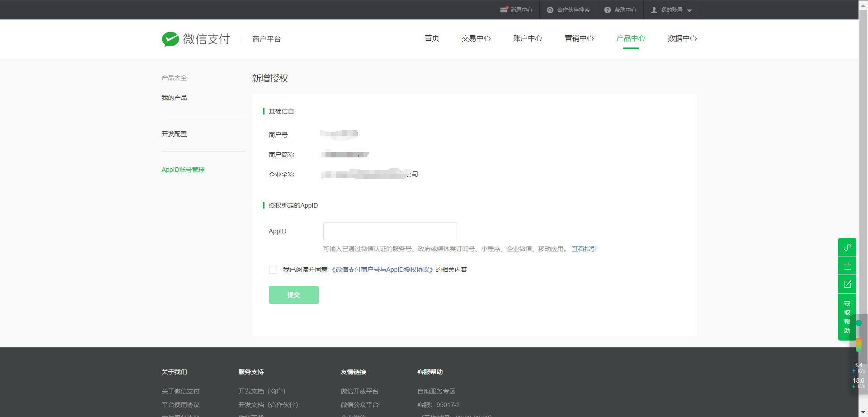This screenshot has width=868, height=417.
Task: Select 开发配置 in the left sidebar
Action: (x=174, y=134)
